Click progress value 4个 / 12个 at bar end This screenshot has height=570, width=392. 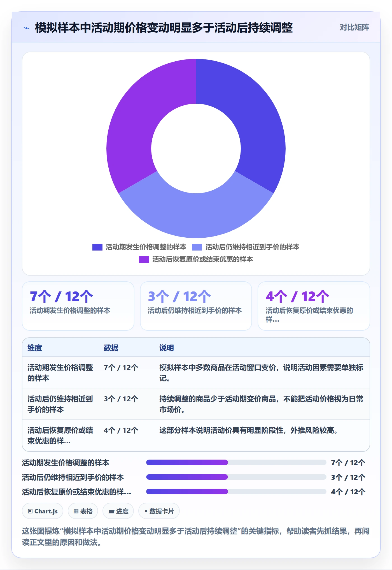(348, 492)
